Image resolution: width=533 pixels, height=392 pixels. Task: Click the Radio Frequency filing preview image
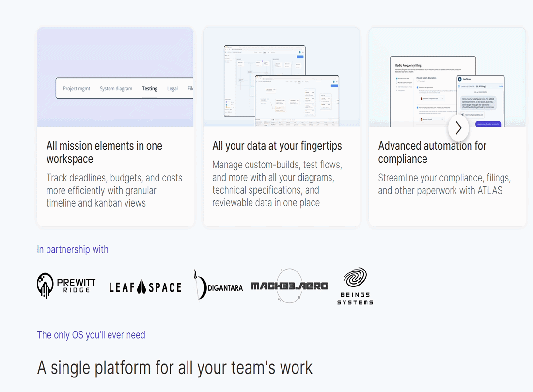[x=447, y=77]
